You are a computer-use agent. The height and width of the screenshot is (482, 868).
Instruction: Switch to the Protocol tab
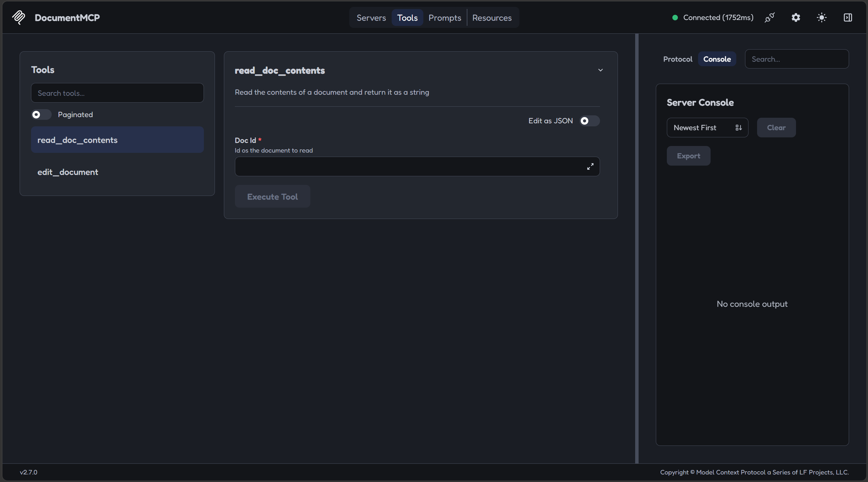pos(678,59)
